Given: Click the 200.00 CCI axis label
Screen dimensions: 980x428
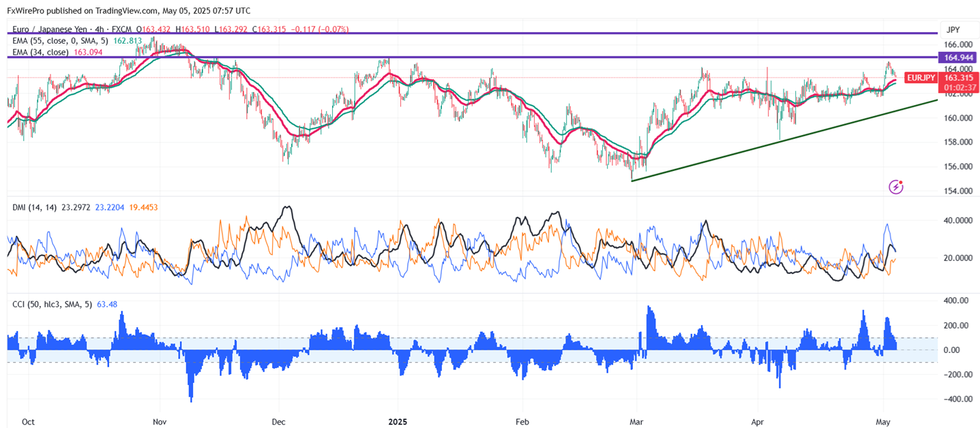Looking at the screenshot, I should click(x=957, y=325).
